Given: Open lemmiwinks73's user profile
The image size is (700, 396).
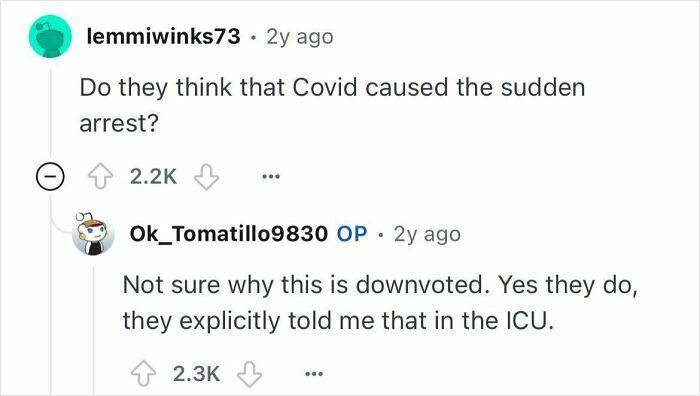Looking at the screenshot, I should point(163,36).
